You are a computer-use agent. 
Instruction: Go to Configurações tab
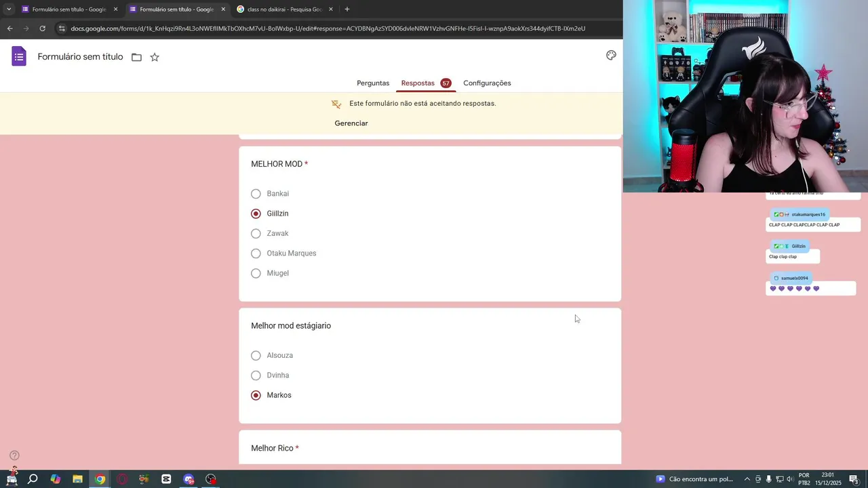(x=487, y=83)
